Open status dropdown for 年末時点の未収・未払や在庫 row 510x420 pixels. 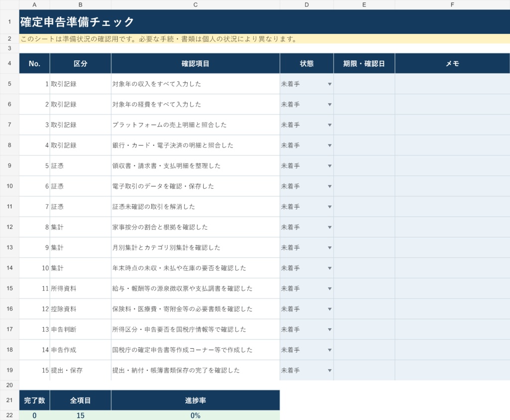[330, 269]
